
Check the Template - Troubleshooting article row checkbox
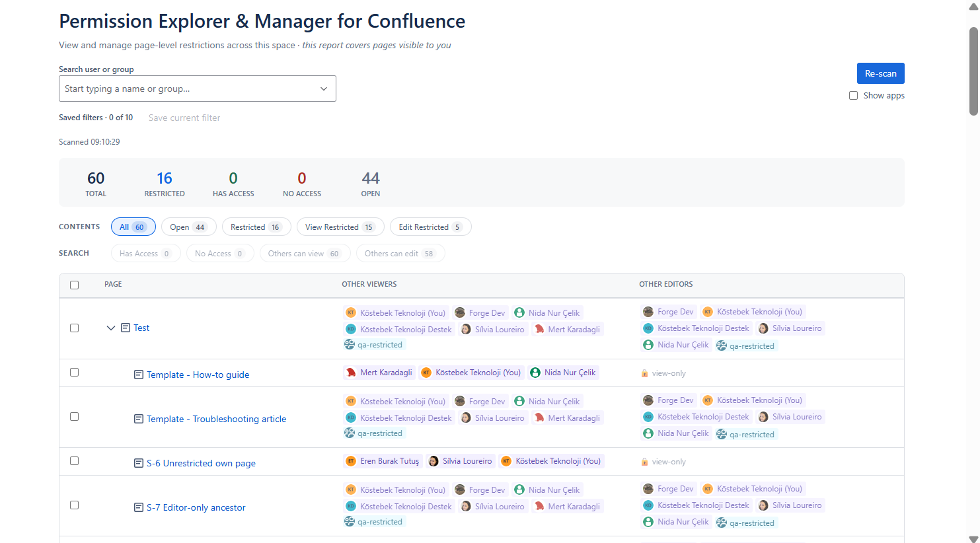pyautogui.click(x=74, y=416)
